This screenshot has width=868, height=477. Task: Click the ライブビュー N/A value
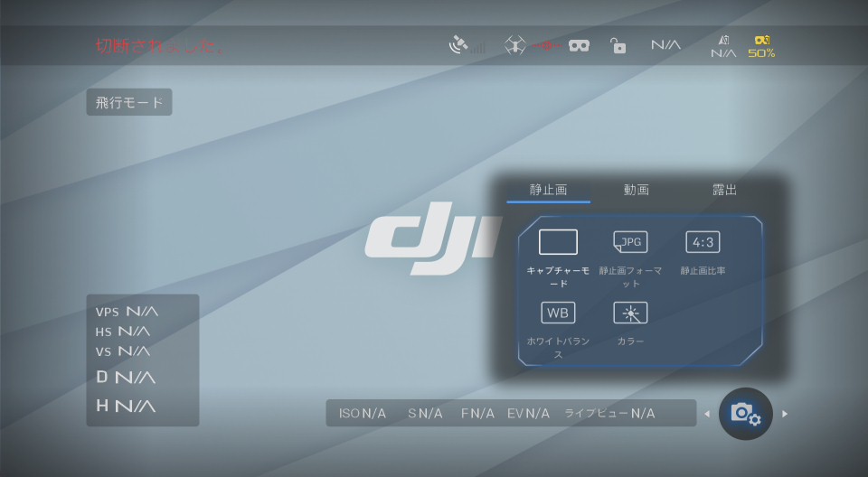(x=609, y=414)
